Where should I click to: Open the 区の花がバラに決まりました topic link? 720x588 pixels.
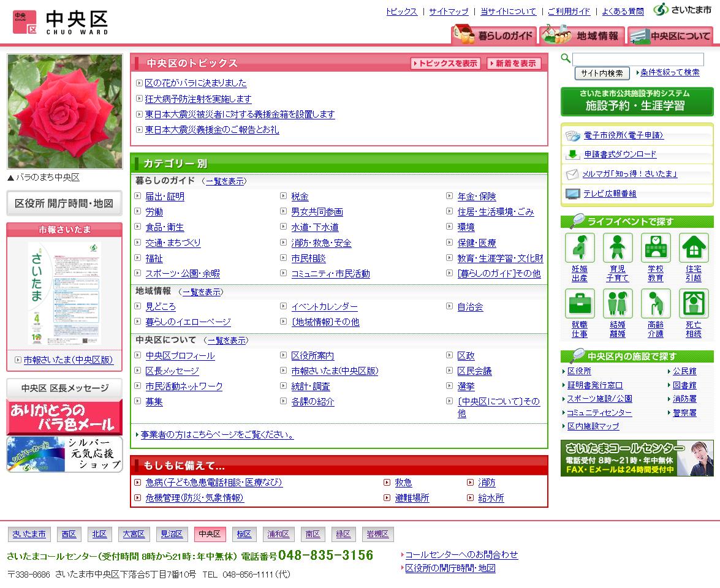point(195,83)
